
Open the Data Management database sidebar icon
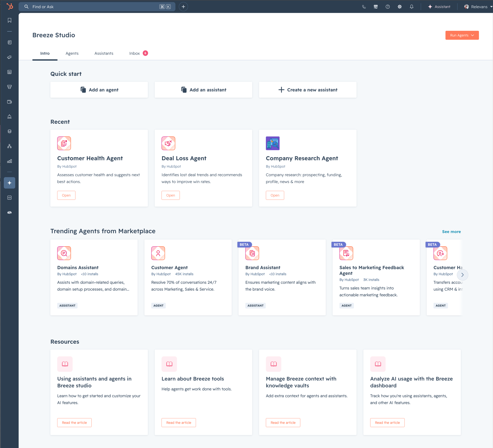point(10,131)
